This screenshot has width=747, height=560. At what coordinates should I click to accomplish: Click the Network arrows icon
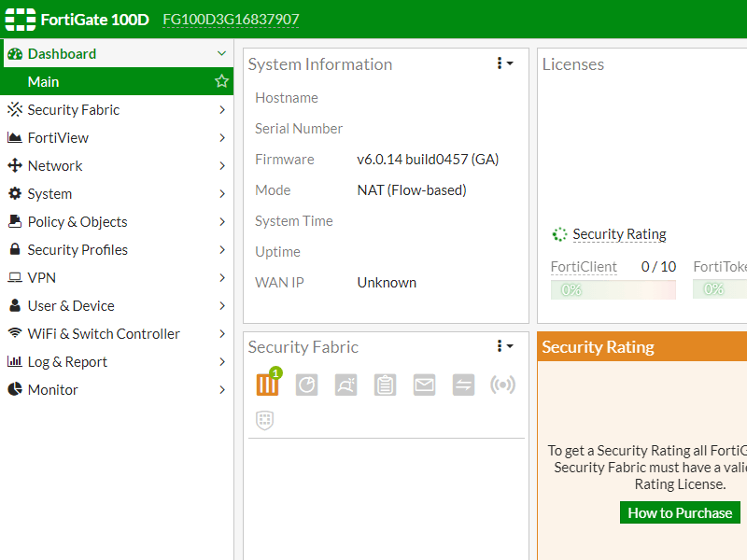tap(15, 166)
